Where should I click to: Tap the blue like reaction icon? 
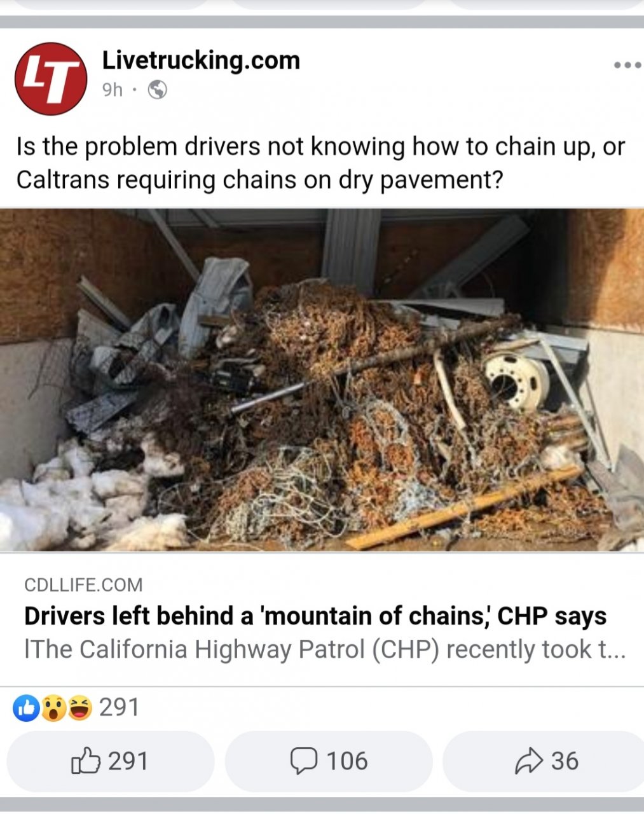[x=26, y=708]
